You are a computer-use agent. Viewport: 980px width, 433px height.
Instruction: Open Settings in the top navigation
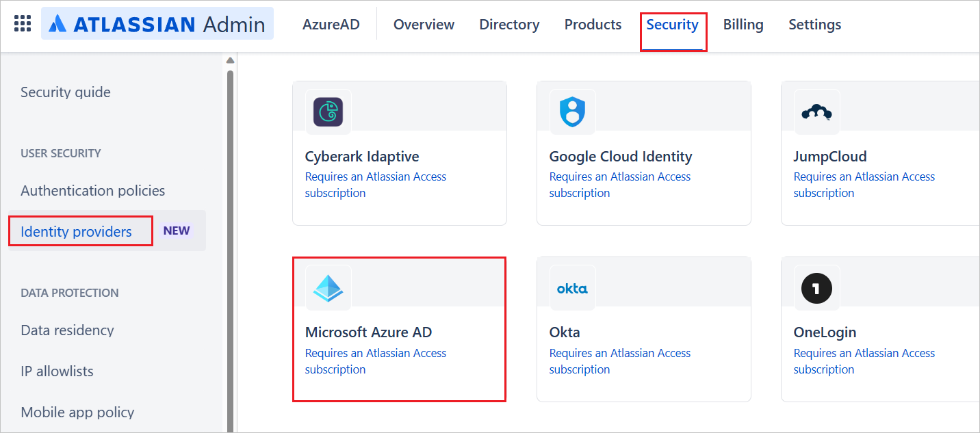815,25
